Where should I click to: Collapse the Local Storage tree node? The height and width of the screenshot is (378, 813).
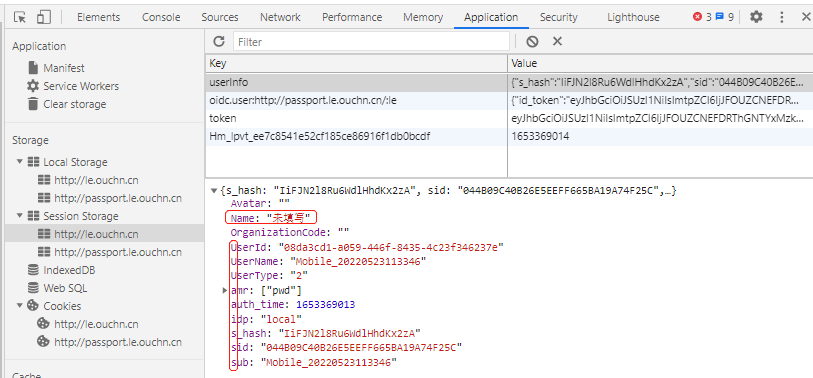coord(20,162)
